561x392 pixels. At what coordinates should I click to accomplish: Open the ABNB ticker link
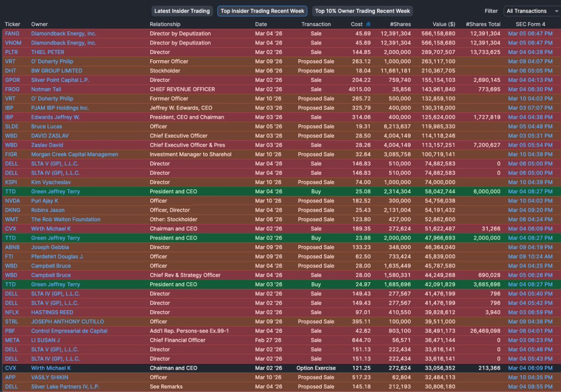[x=12, y=247]
